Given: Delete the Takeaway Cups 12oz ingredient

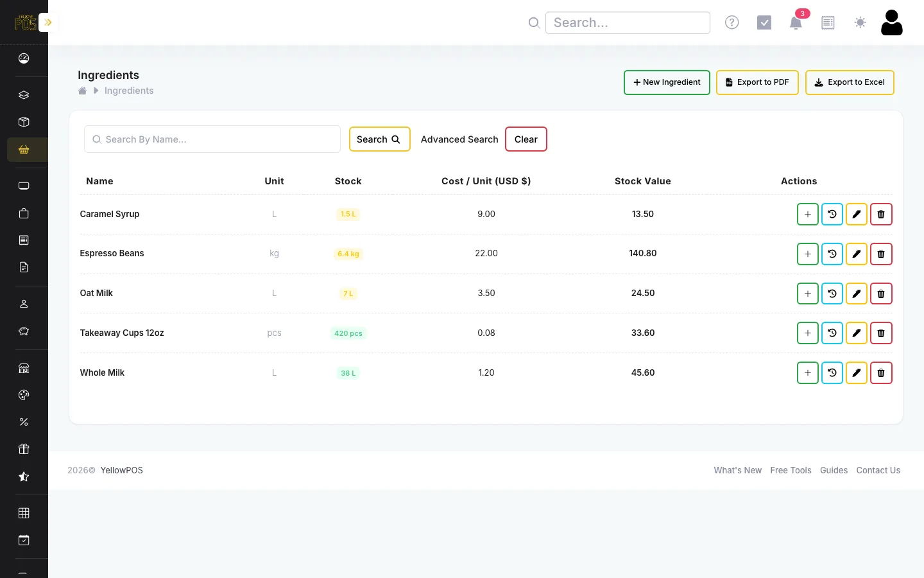Looking at the screenshot, I should click(x=881, y=333).
